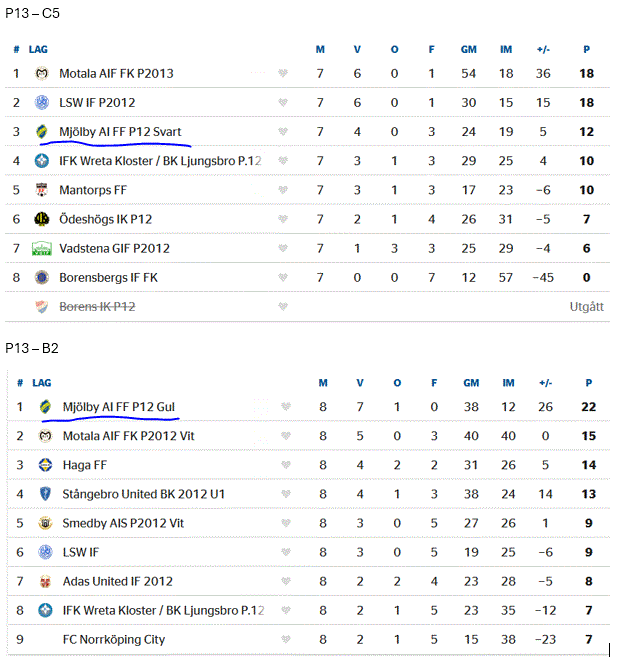Image resolution: width=624 pixels, height=667 pixels.
Task: Select IFK Wreta Kloster row in C5 table
Action: (x=160, y=161)
